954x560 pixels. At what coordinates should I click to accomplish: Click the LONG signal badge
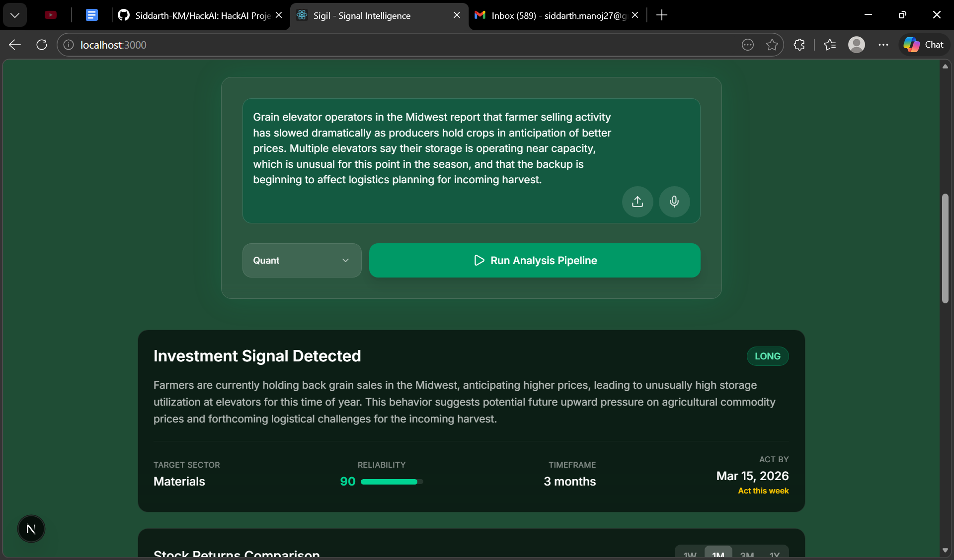pyautogui.click(x=767, y=356)
